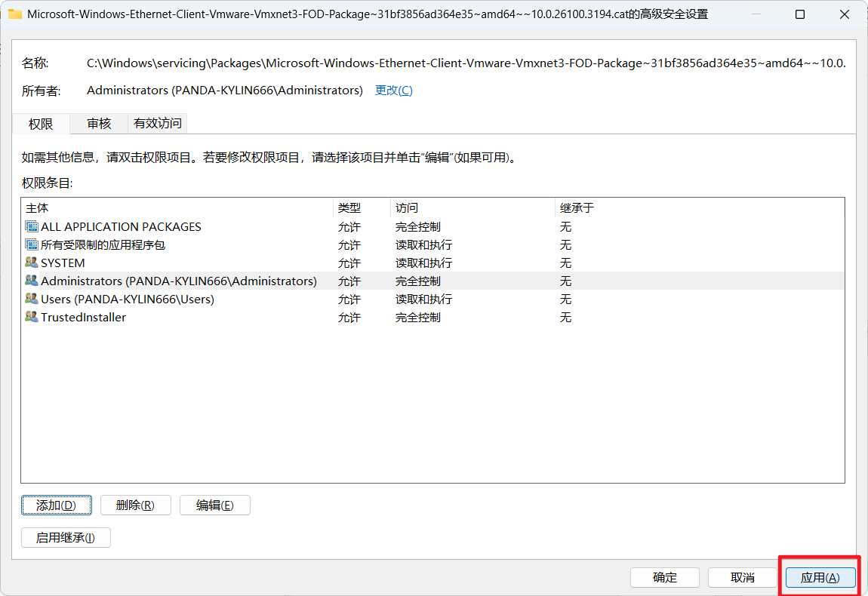Maximize the advanced security settings window
This screenshot has width=868, height=596.
(800, 14)
